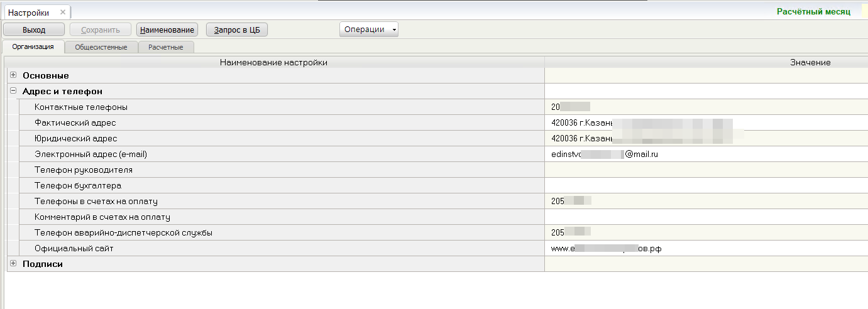This screenshot has width=868, height=309.
Task: Click the Выход button
Action: click(x=34, y=30)
